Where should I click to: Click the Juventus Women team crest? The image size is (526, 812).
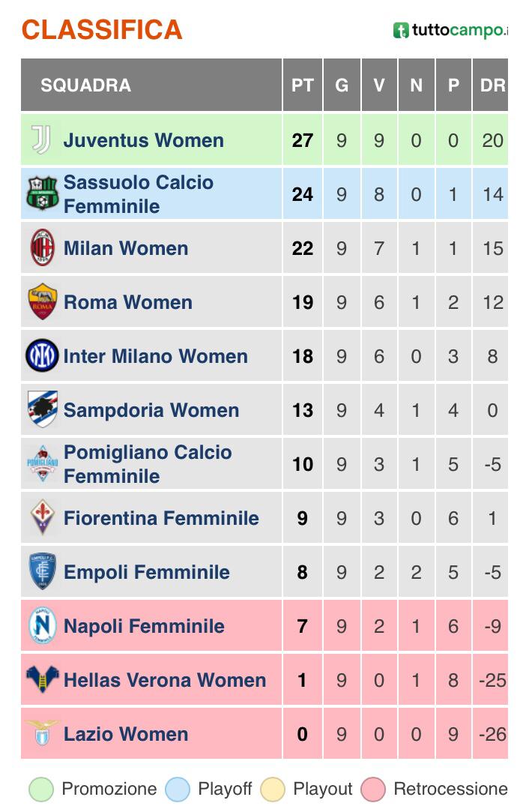coord(41,139)
